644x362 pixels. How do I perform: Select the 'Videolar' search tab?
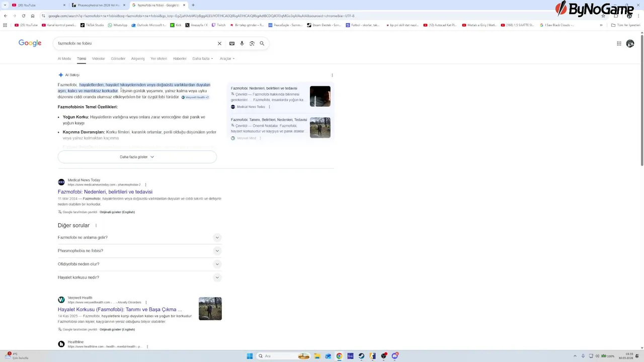click(x=98, y=59)
